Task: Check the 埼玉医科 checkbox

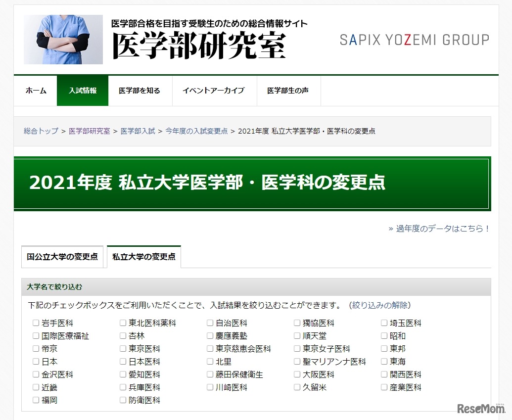Action: click(x=384, y=323)
